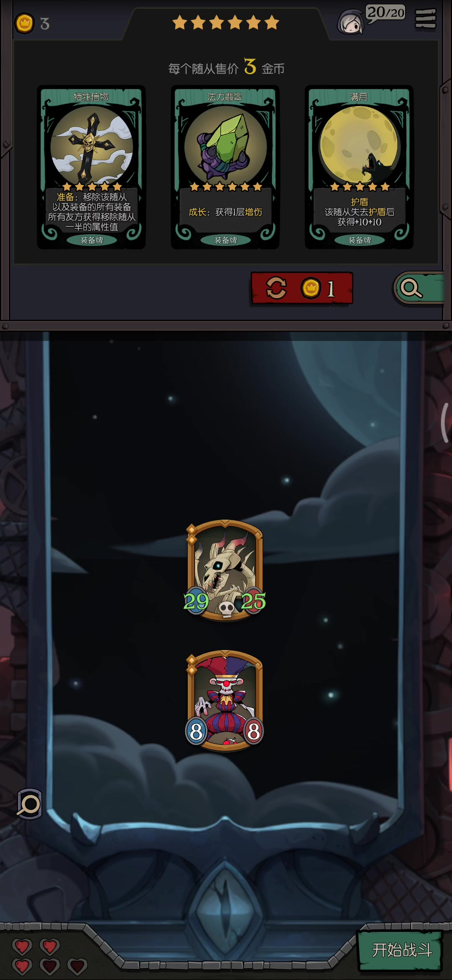This screenshot has height=980, width=452.
Task: Tap the gold coin counter icon
Action: pyautogui.click(x=25, y=23)
